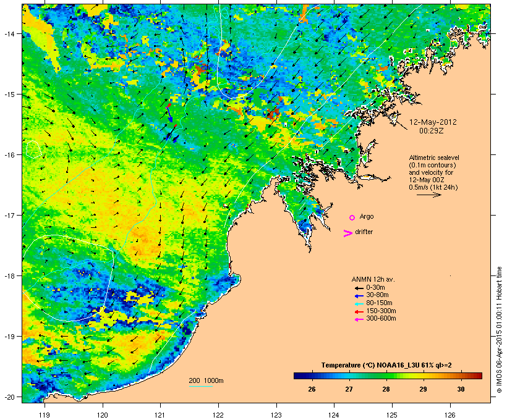507x420 pixels.
Task: Click the latitude axis label -18
Action: [9, 275]
